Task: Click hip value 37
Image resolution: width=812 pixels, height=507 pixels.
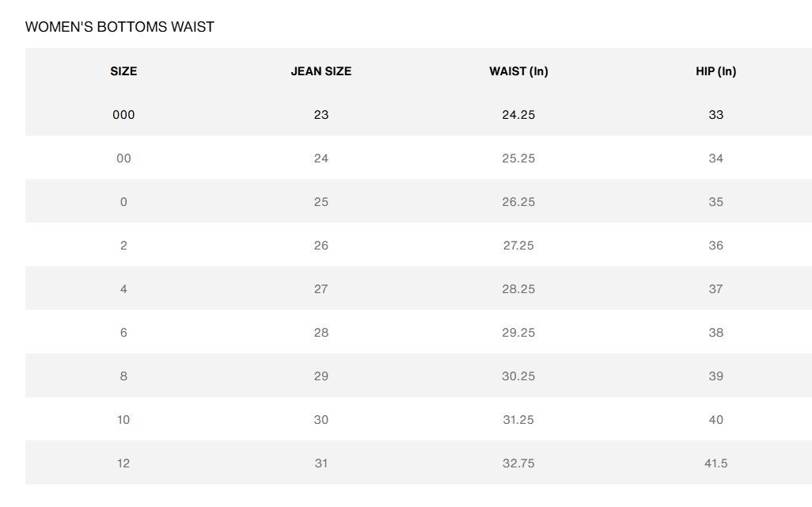Action: (715, 289)
